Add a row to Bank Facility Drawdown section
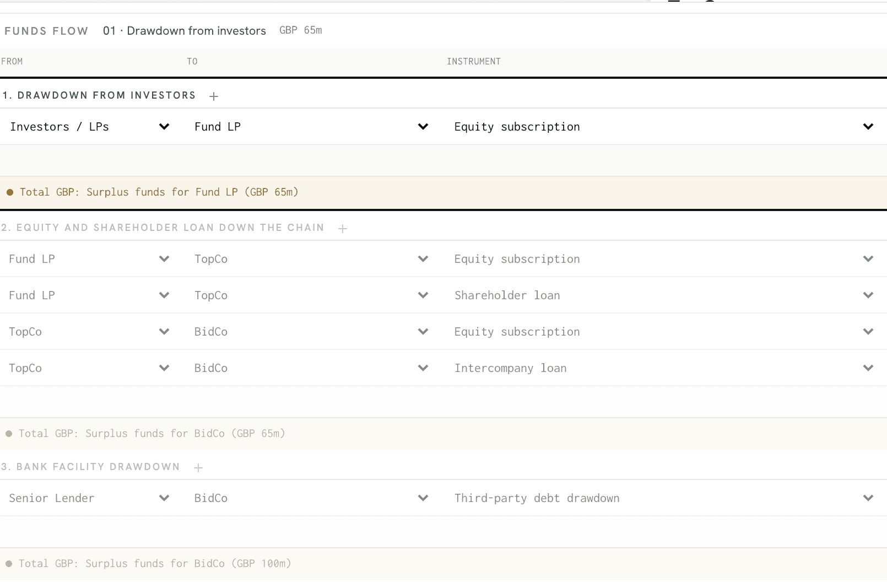The height and width of the screenshot is (588, 887). click(x=198, y=467)
